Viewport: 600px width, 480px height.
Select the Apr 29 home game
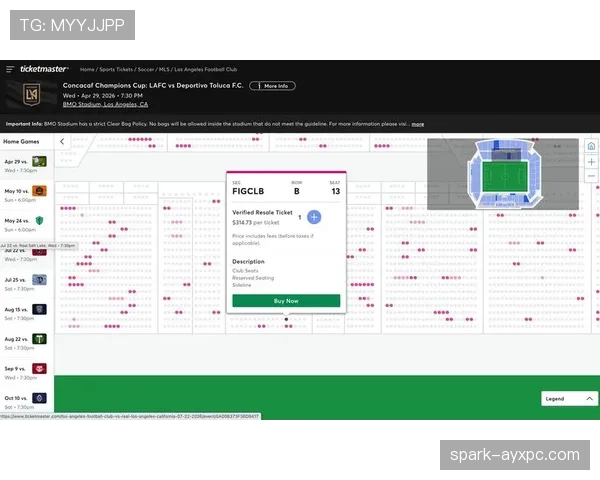tap(26, 165)
